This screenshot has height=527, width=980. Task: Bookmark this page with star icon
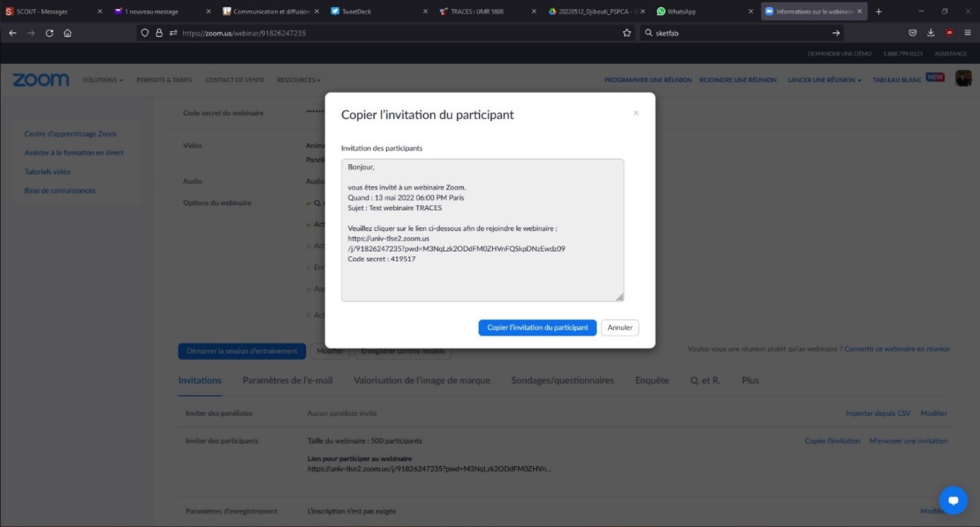coord(626,33)
